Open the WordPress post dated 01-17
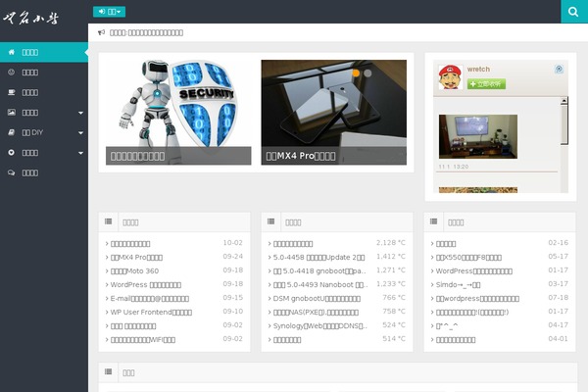Viewport: 588px width, 392px height. coord(474,270)
